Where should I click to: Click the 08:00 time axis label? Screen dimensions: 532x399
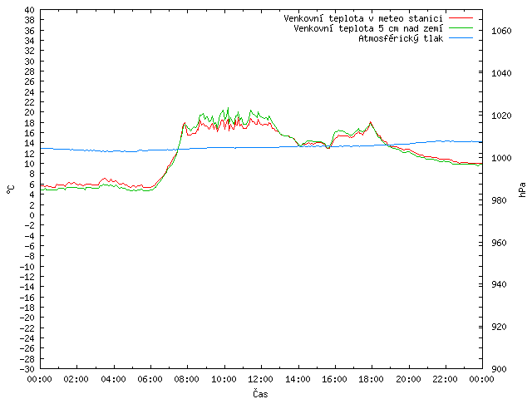186,379
